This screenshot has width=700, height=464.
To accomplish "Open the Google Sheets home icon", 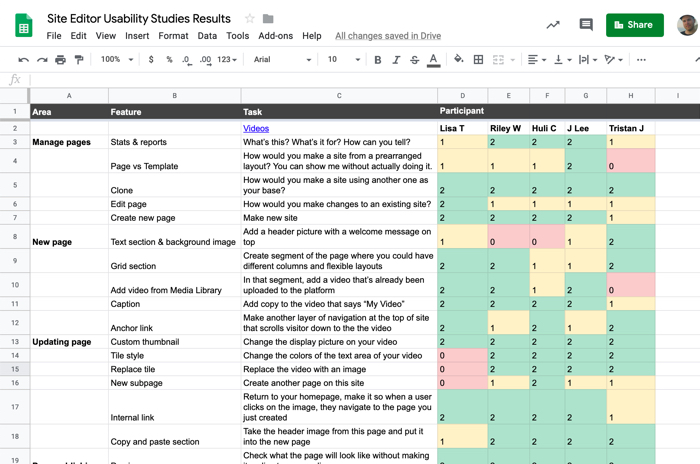I will 23,25.
